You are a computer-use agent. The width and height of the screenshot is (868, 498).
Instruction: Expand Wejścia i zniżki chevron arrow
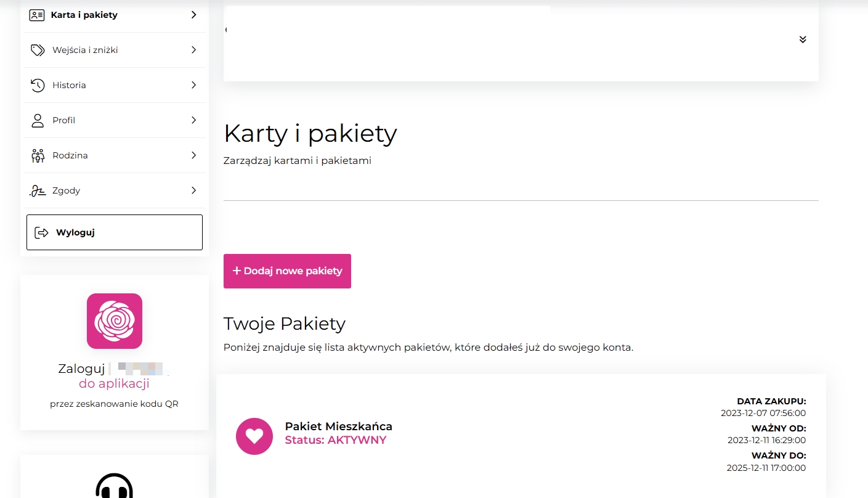pos(193,50)
